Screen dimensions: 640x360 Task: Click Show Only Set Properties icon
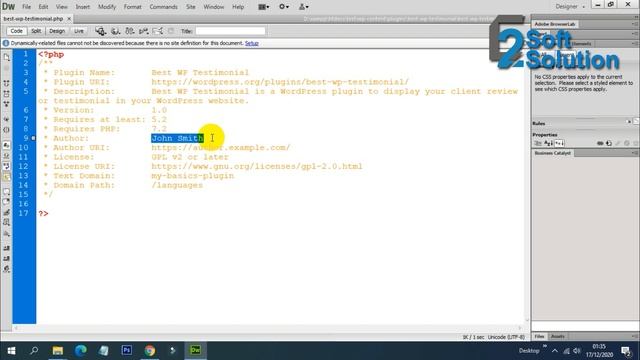click(559, 143)
